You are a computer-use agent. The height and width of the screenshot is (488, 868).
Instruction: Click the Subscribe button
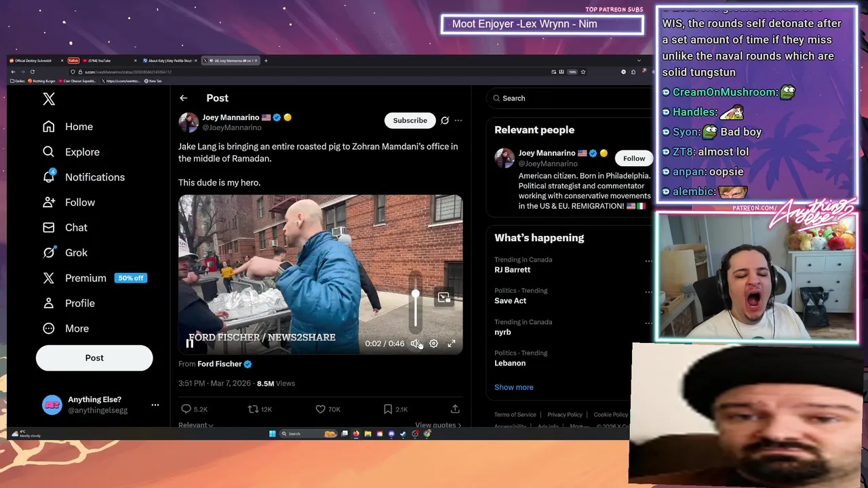click(x=410, y=121)
